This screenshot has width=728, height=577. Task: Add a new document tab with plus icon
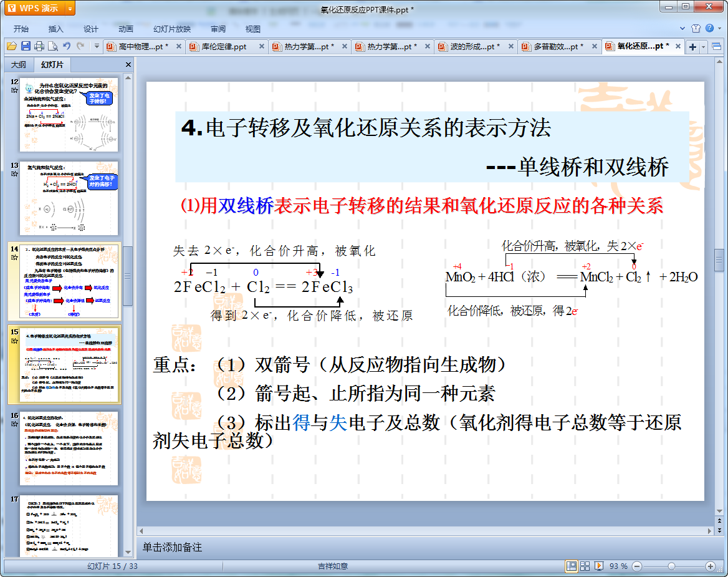692,46
